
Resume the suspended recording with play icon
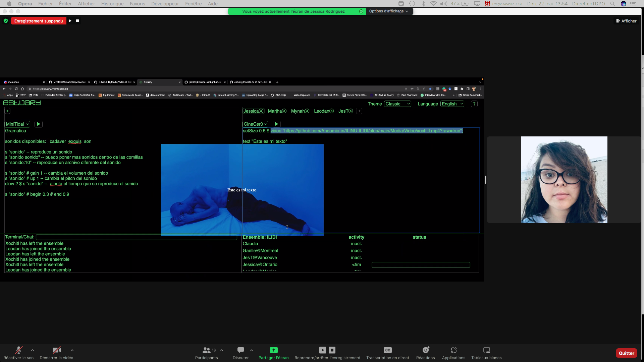(70, 21)
